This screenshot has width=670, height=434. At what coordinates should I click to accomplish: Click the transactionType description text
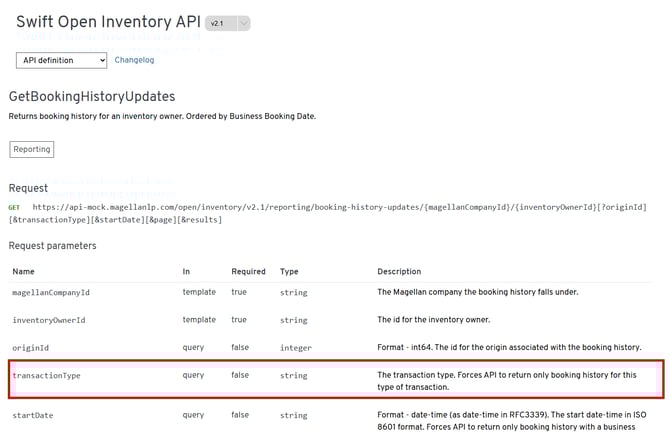click(x=508, y=381)
